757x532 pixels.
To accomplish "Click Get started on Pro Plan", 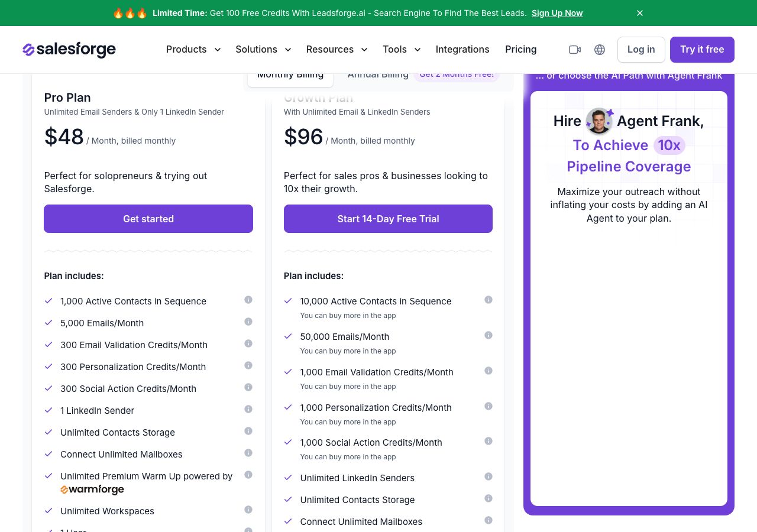I will click(148, 219).
